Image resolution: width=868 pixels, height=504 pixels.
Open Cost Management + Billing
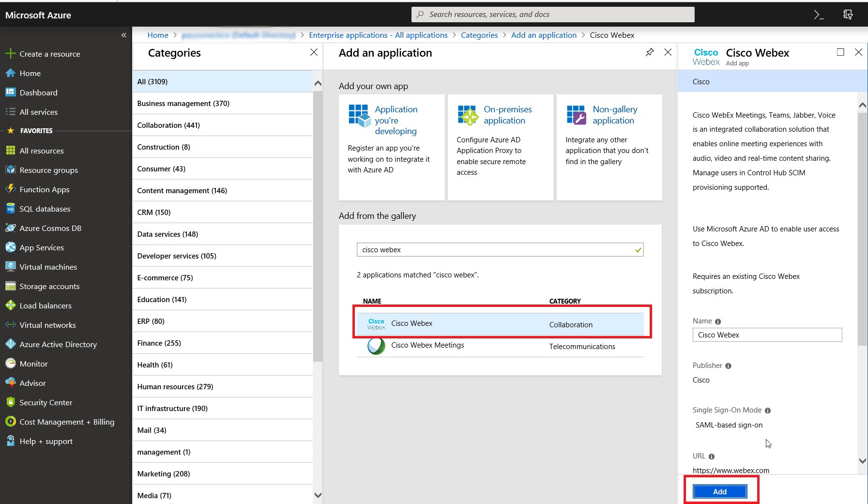click(66, 422)
